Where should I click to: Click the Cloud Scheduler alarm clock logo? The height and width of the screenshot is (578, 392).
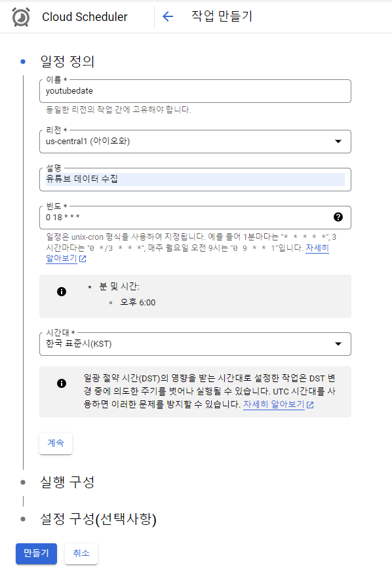tap(21, 17)
